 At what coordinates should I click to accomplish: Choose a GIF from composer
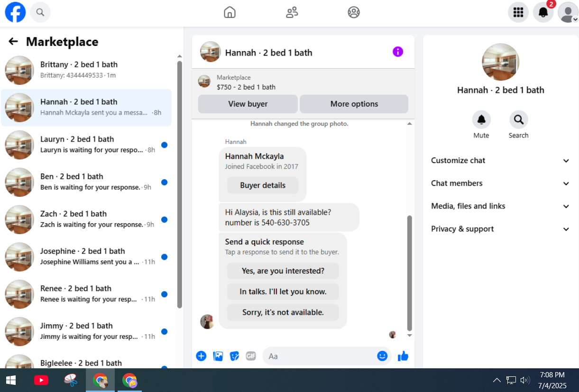point(251,356)
